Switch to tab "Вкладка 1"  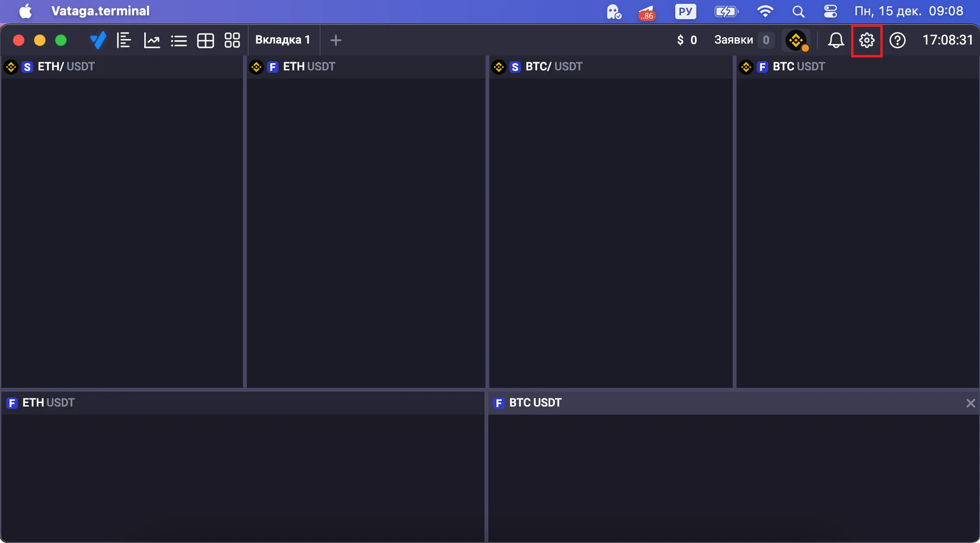(x=283, y=40)
